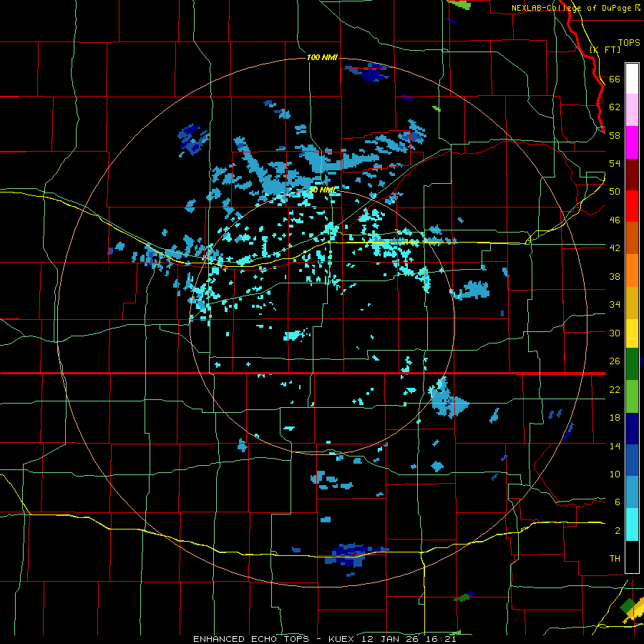Click the legend value "46"
The height and width of the screenshot is (644, 644).
click(x=615, y=220)
